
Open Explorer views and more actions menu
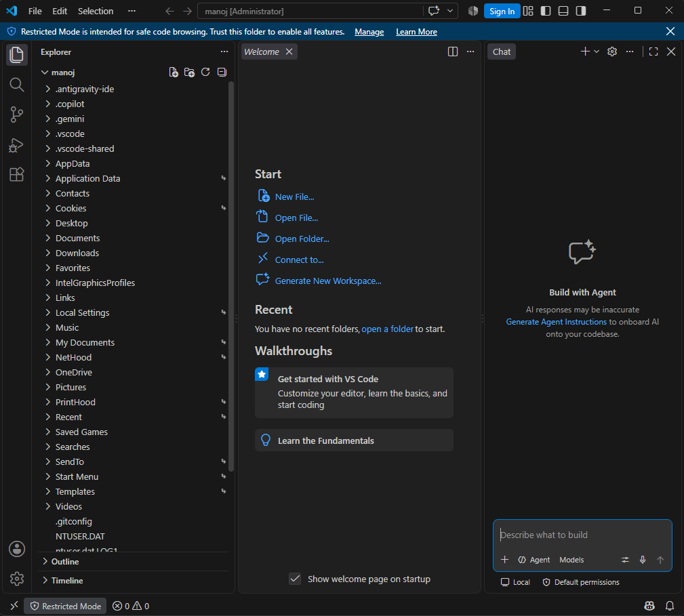click(224, 52)
